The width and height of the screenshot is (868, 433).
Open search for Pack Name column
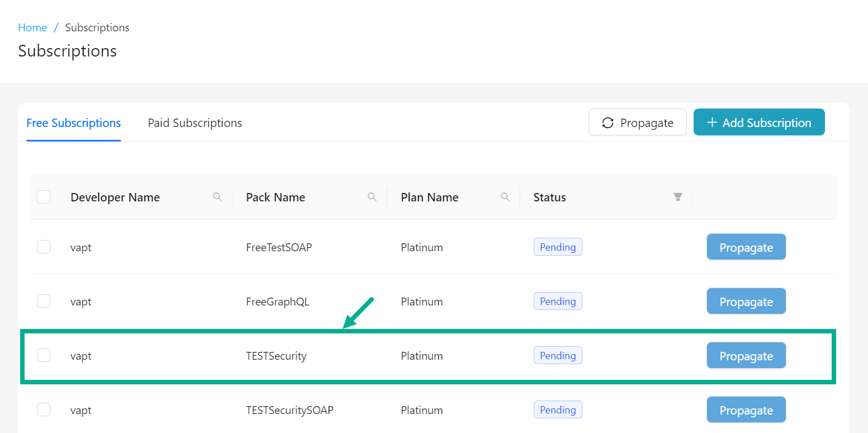tap(372, 197)
